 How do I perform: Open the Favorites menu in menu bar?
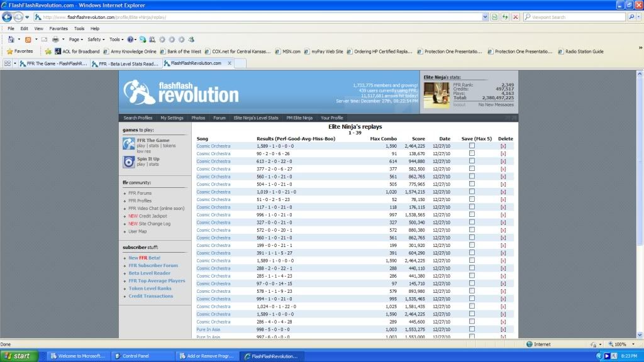point(58,28)
